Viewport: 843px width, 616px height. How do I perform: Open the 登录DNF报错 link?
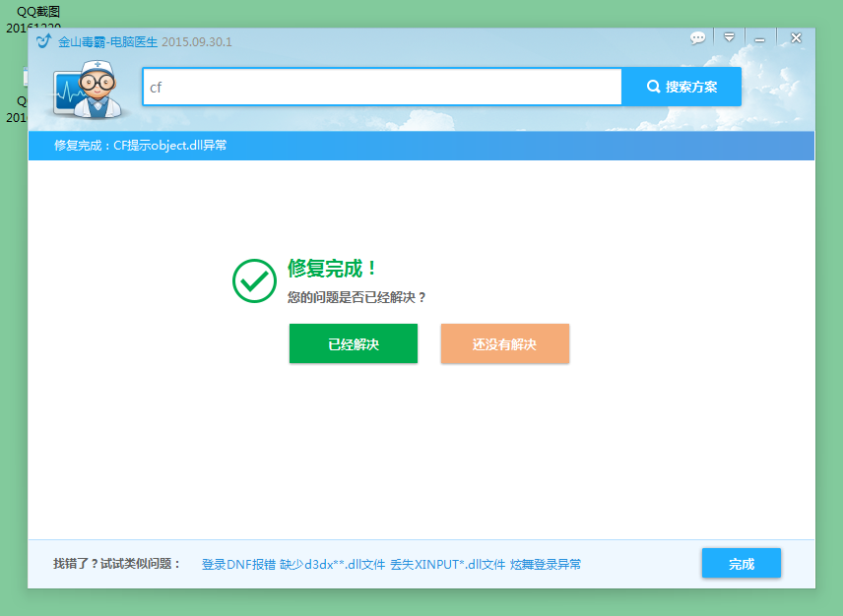(x=238, y=565)
